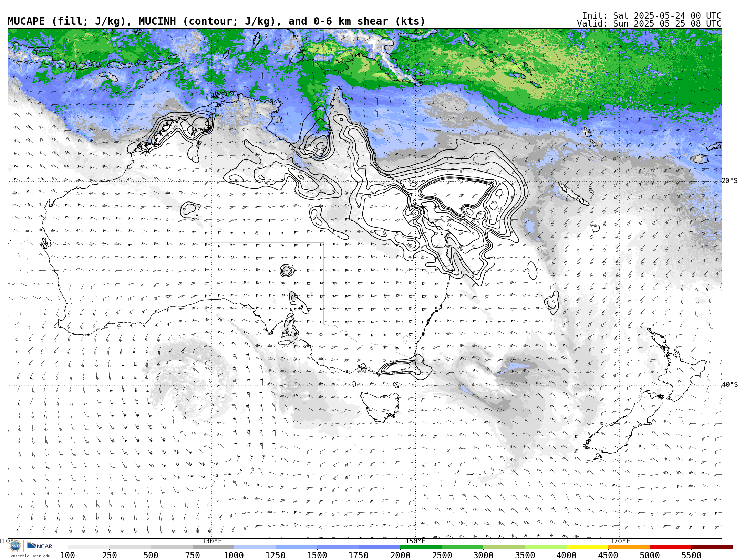The width and height of the screenshot is (744, 560).
Task: Click the colorbar label 3000
Action: point(484,555)
